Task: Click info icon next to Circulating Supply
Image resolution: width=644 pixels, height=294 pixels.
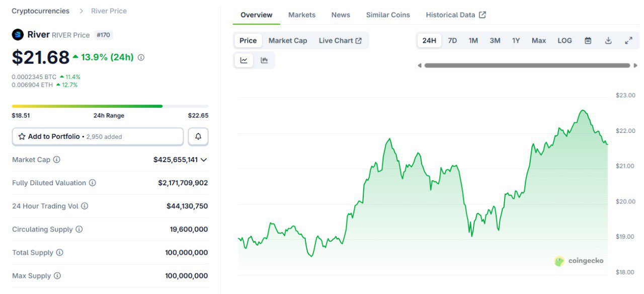Action: coord(79,230)
